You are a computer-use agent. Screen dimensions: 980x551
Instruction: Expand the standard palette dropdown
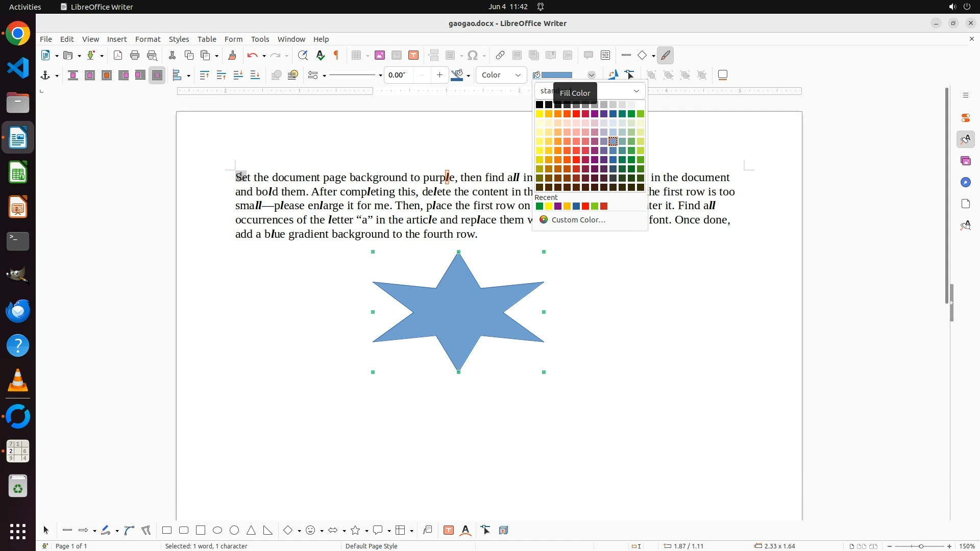(x=636, y=91)
